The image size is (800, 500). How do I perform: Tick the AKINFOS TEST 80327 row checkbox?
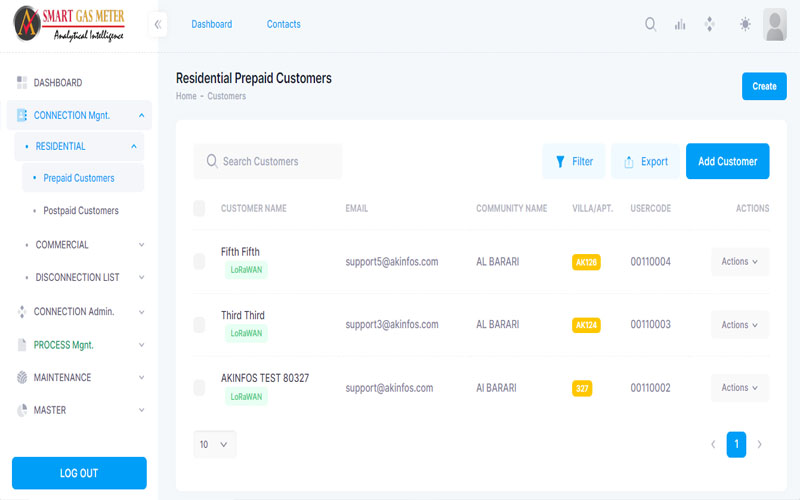199,388
